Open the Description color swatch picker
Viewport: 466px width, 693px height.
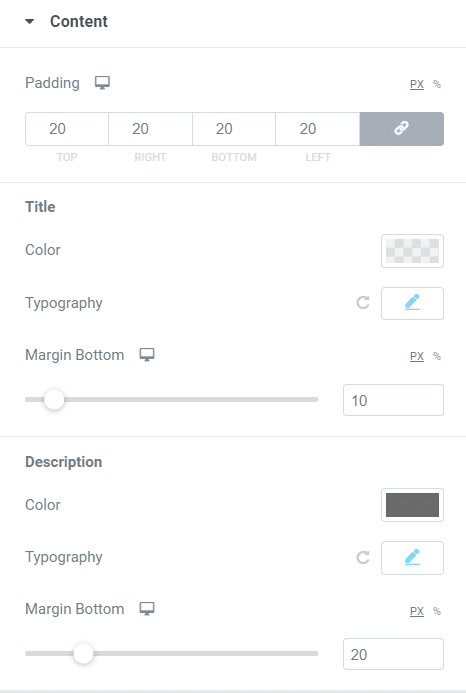[412, 505]
